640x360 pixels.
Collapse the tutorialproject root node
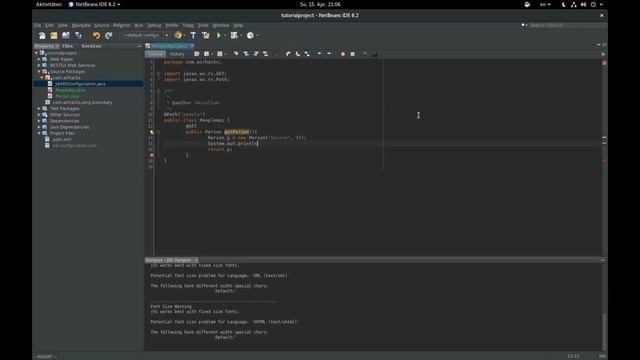pos(36,53)
